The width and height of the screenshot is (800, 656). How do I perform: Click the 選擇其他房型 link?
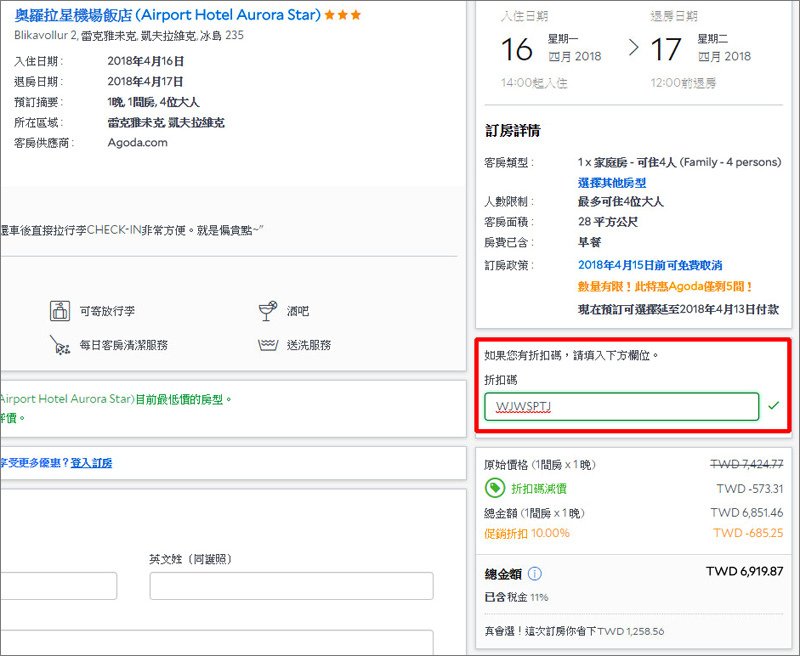pyautogui.click(x=612, y=183)
